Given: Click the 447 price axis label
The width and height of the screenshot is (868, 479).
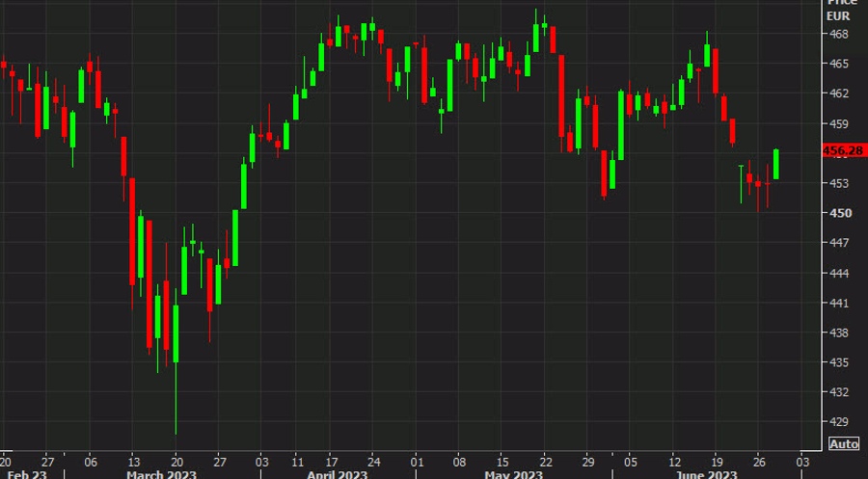Looking at the screenshot, I should point(838,243).
